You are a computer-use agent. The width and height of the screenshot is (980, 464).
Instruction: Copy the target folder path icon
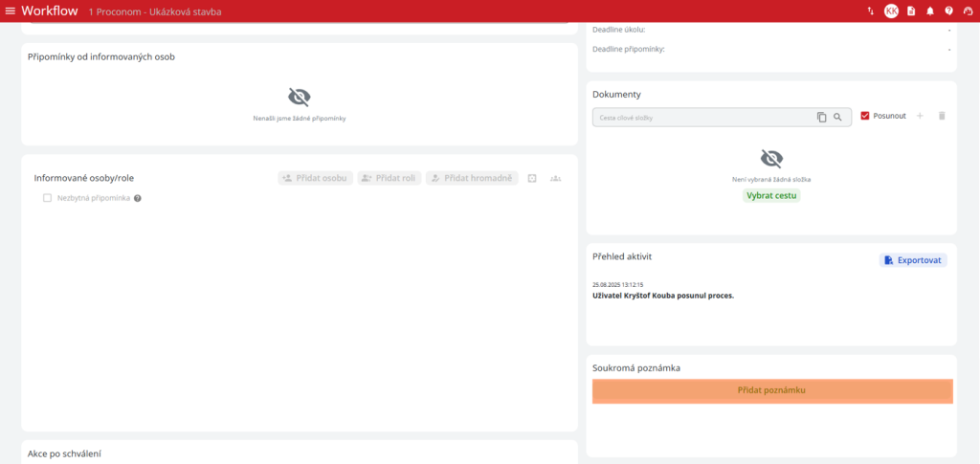[x=821, y=118]
